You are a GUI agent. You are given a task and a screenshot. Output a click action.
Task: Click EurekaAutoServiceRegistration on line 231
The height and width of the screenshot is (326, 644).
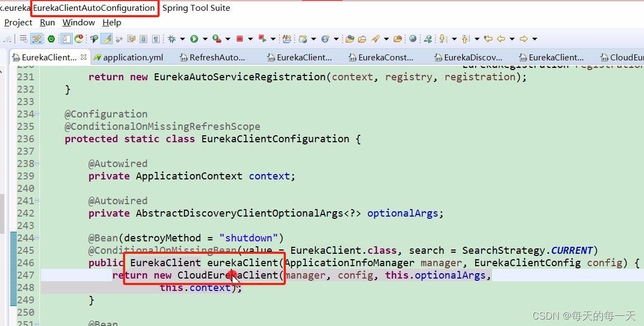(240, 77)
